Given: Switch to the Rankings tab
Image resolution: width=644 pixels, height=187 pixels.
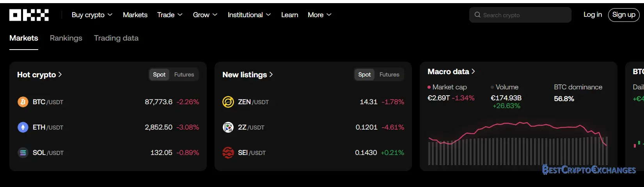Looking at the screenshot, I should pyautogui.click(x=66, y=38).
